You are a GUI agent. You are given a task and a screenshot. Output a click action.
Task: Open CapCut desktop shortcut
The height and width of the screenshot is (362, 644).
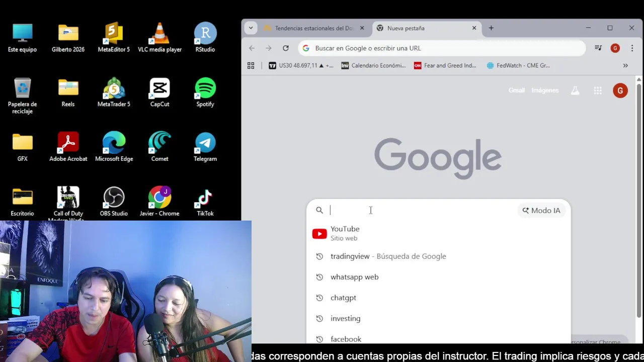[159, 93]
